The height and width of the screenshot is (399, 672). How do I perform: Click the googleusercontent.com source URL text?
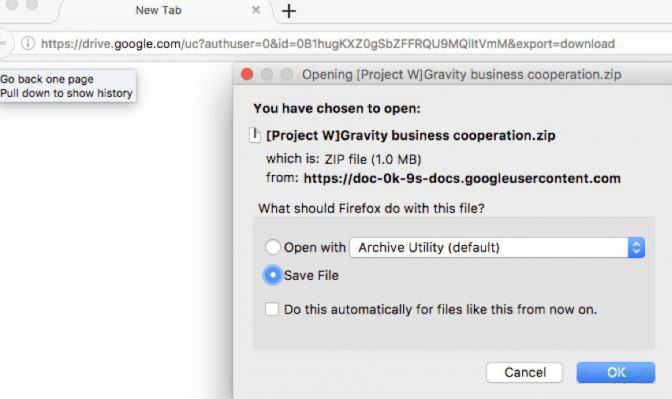click(462, 178)
